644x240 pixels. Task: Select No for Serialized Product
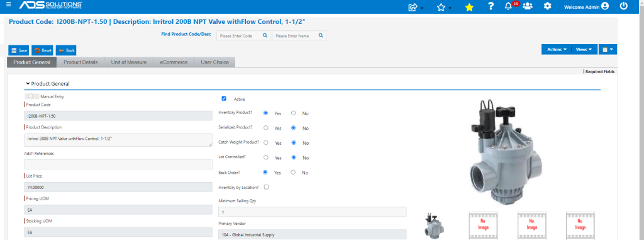293,128
